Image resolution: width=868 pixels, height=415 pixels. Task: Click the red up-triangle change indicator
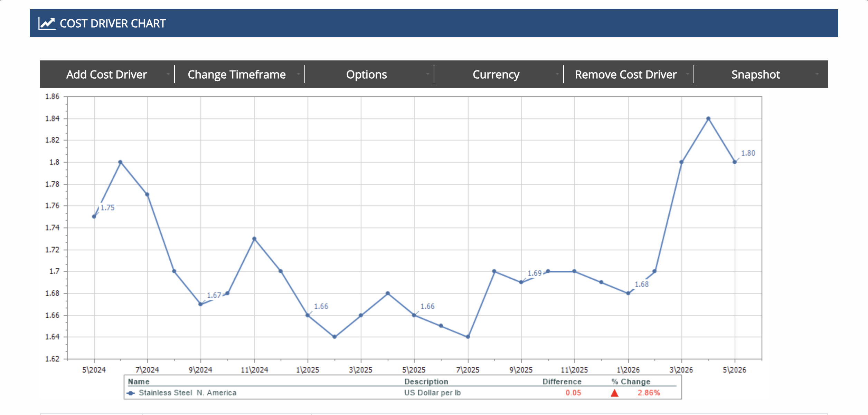pyautogui.click(x=614, y=393)
